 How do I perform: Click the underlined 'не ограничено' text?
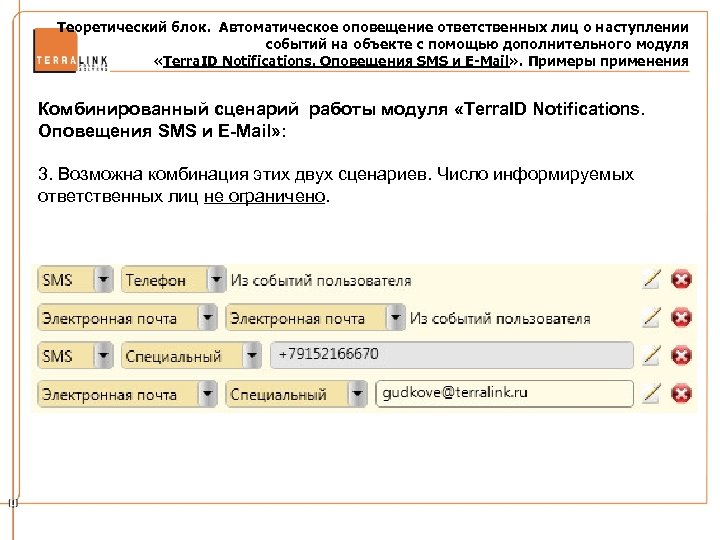pos(264,197)
